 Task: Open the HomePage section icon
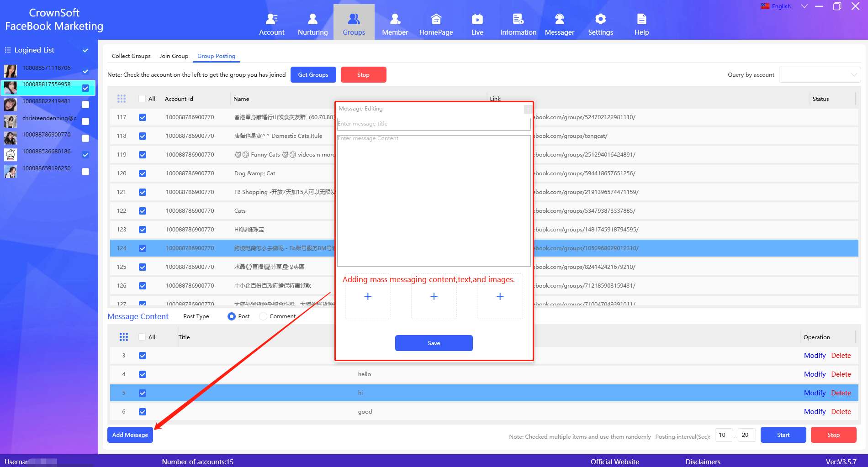pos(436,19)
